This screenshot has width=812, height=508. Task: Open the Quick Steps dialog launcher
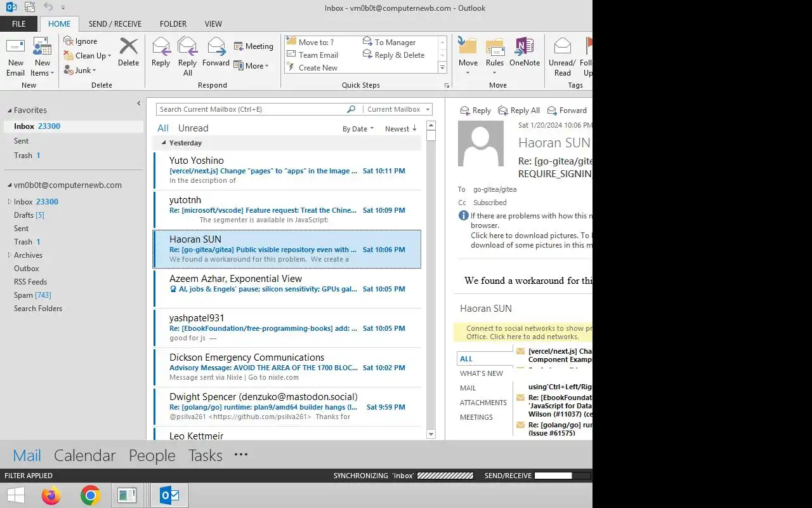pos(447,85)
